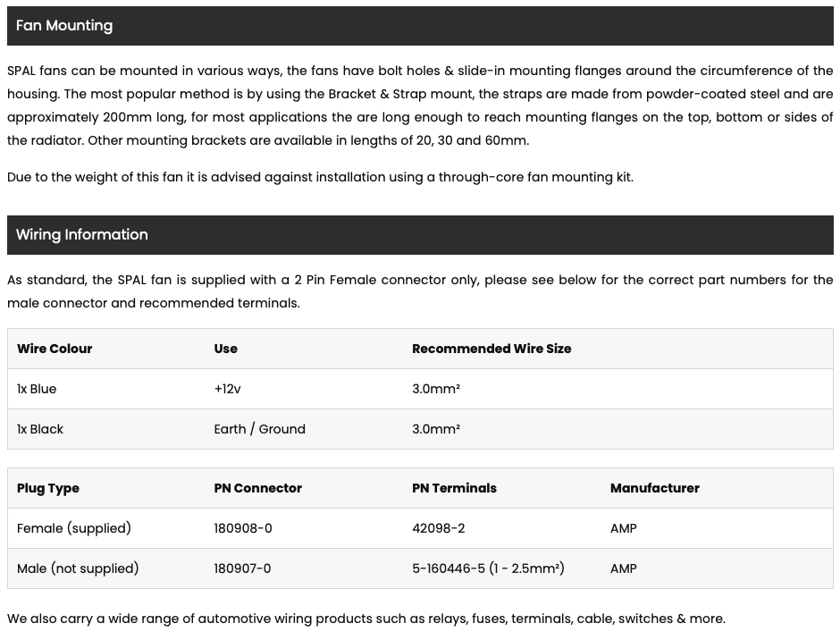Click the Plug Type column header
Image resolution: width=840 pixels, height=640 pixels.
click(47, 488)
